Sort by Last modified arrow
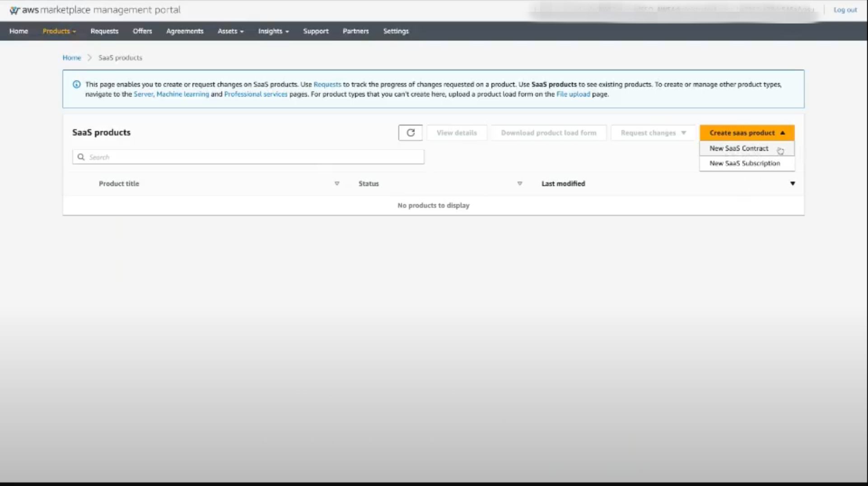Viewport: 868px width, 486px height. click(793, 183)
